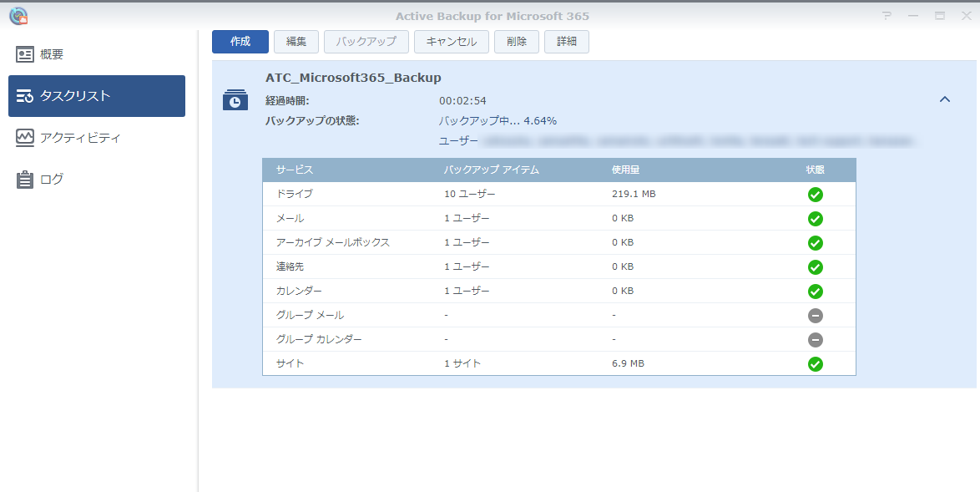Viewport: 980px width, 492px height.
Task: Select the アーカイブ メールボックス table row
Action: (x=558, y=243)
